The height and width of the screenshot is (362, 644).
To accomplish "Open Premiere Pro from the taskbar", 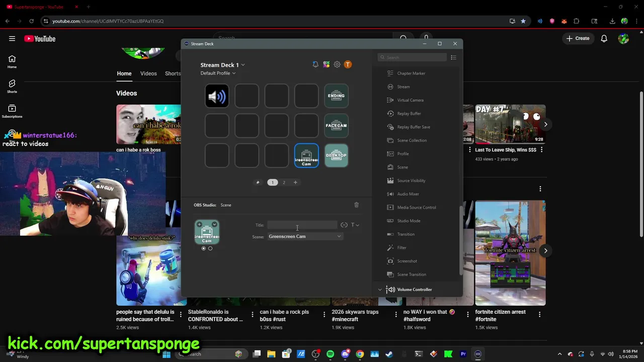I will tap(463, 354).
